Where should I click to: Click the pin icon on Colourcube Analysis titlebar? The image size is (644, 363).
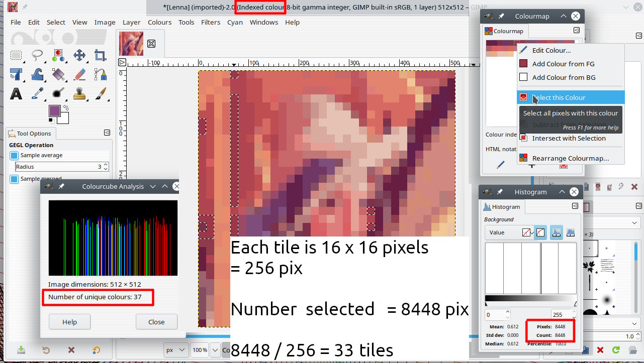click(x=62, y=186)
